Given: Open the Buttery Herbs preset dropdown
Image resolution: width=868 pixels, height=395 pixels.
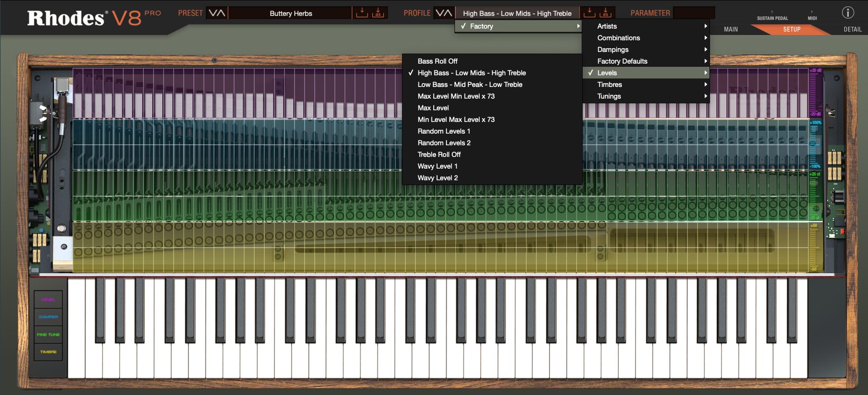Looking at the screenshot, I should [x=291, y=13].
